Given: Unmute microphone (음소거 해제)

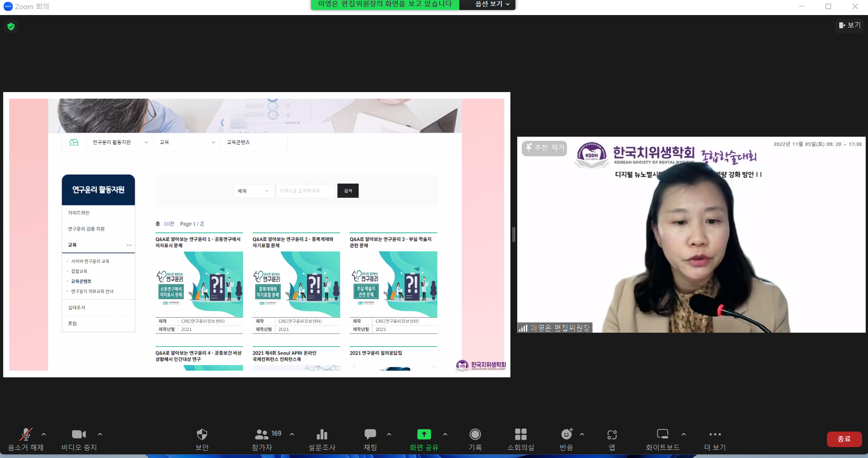Looking at the screenshot, I should 26,435.
